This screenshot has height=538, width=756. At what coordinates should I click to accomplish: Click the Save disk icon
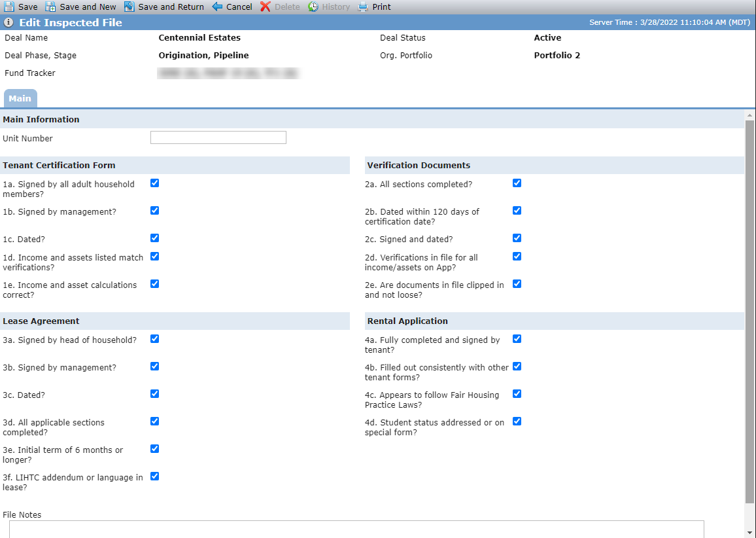point(9,7)
